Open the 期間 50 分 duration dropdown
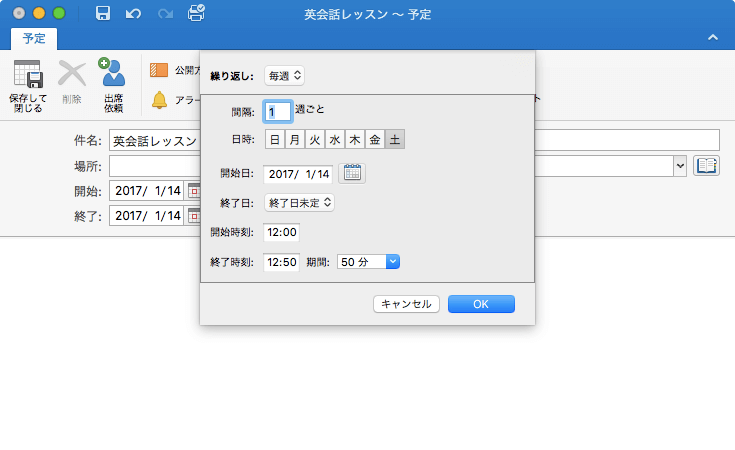 pos(369,262)
